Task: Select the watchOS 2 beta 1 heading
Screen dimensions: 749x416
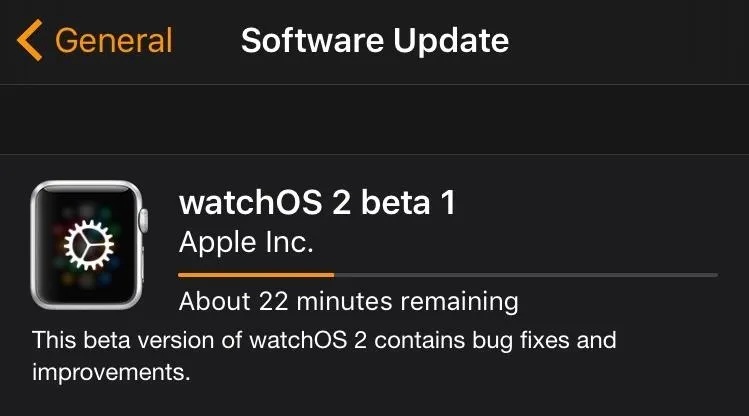Action: [x=317, y=202]
